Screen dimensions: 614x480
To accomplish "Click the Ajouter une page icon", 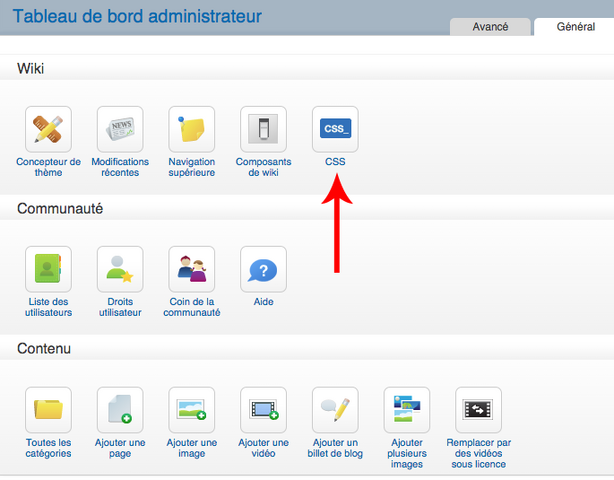I will pyautogui.click(x=120, y=410).
